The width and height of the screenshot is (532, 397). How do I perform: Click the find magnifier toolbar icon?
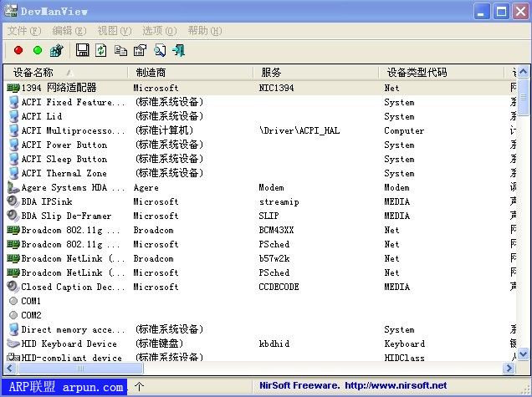pos(159,51)
